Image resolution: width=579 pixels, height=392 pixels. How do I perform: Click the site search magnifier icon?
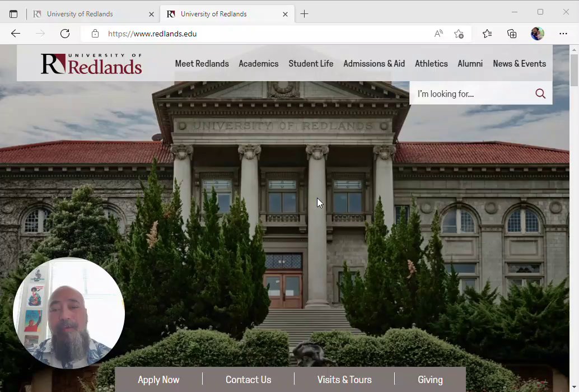point(540,94)
